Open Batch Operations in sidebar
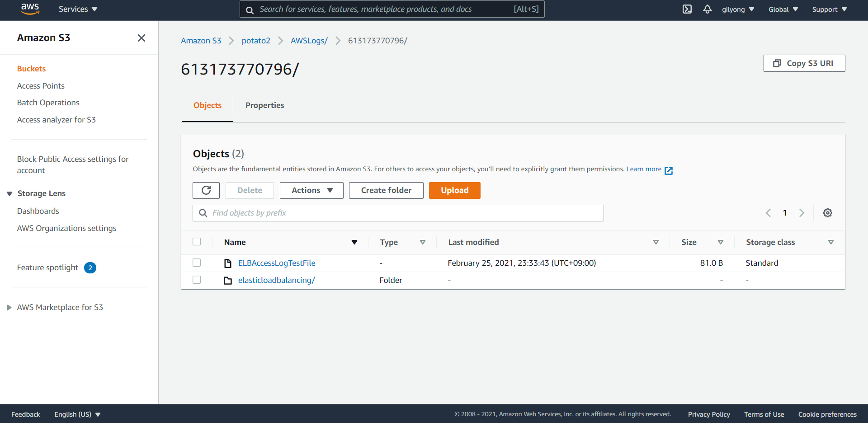This screenshot has height=423, width=868. [48, 103]
